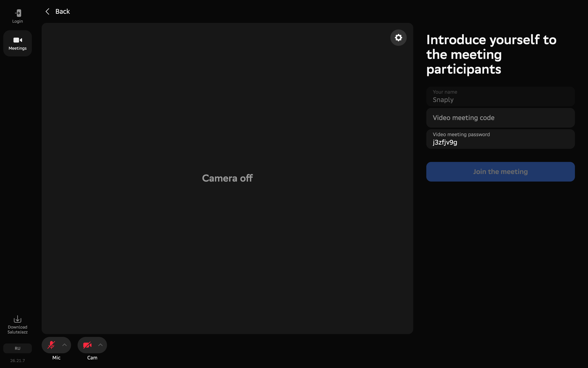
Task: Expand microphone options chevron
Action: (64, 345)
